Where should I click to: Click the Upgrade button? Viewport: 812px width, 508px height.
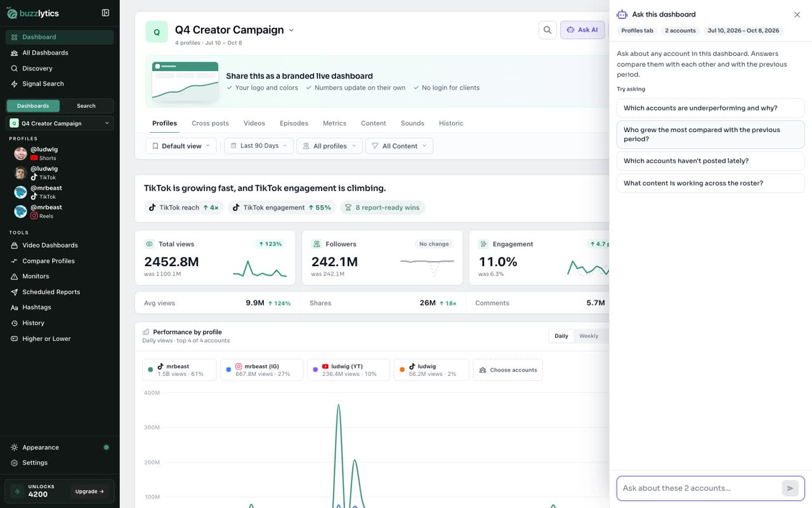89,491
